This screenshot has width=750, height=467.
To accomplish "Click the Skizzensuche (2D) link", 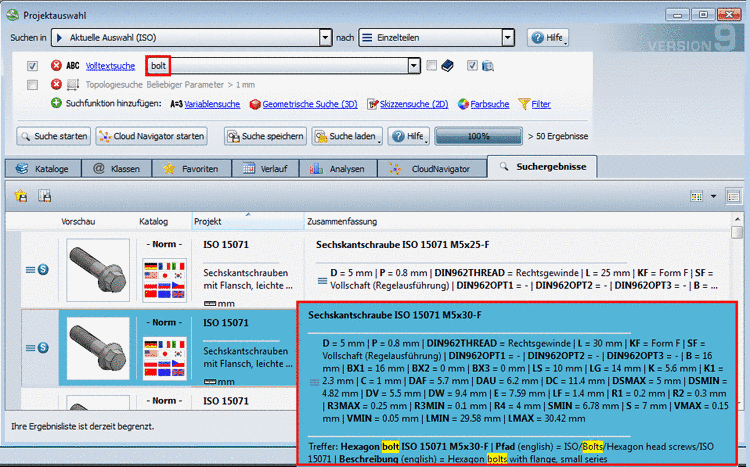I will pos(414,104).
